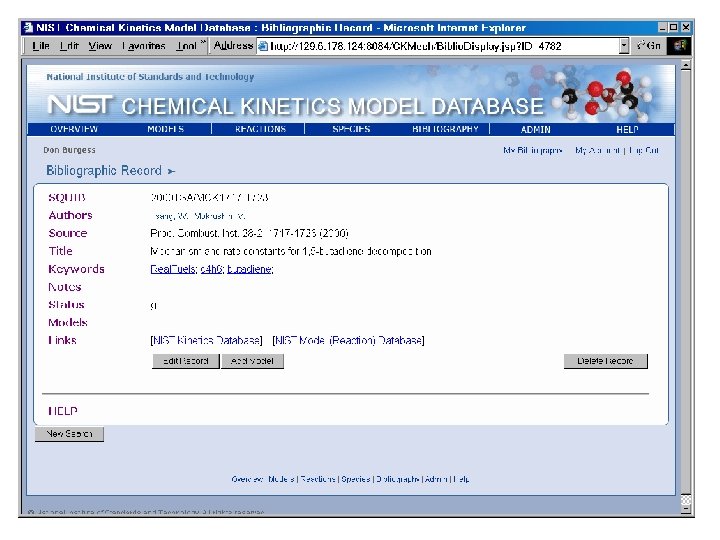Viewport: 720px width, 540px height.
Task: Open My Bibliography link
Action: tap(533, 150)
